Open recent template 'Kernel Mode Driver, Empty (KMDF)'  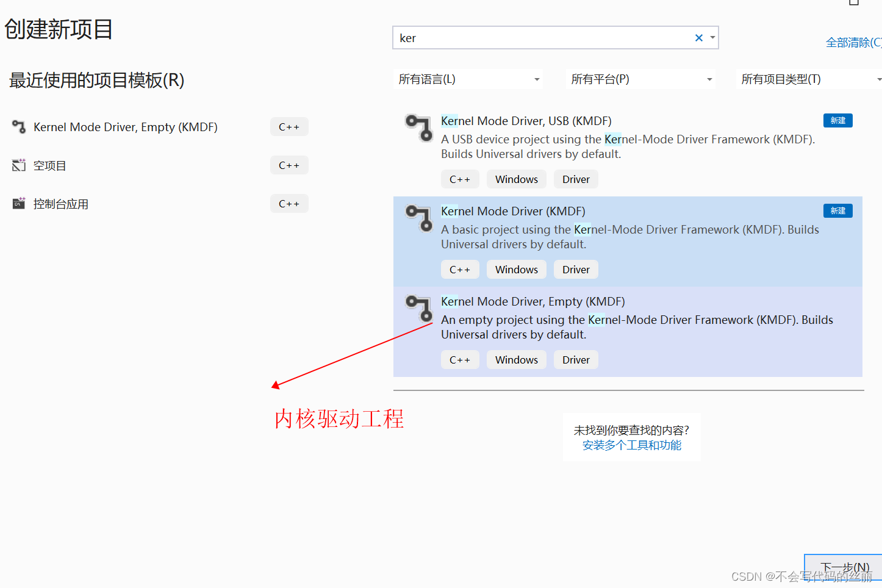click(x=126, y=127)
